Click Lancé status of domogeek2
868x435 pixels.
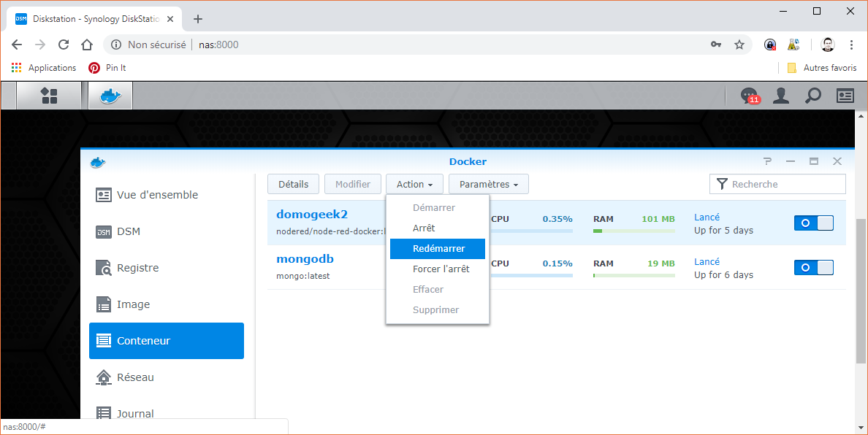707,217
